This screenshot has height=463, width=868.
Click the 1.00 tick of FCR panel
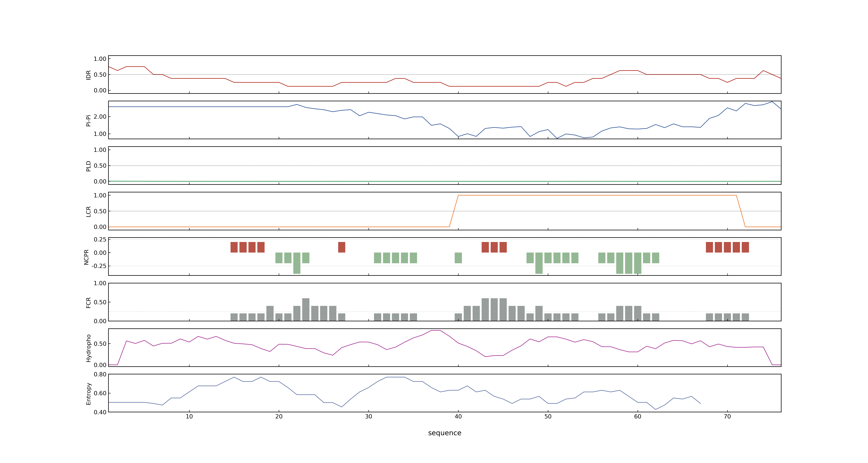[x=100, y=283]
